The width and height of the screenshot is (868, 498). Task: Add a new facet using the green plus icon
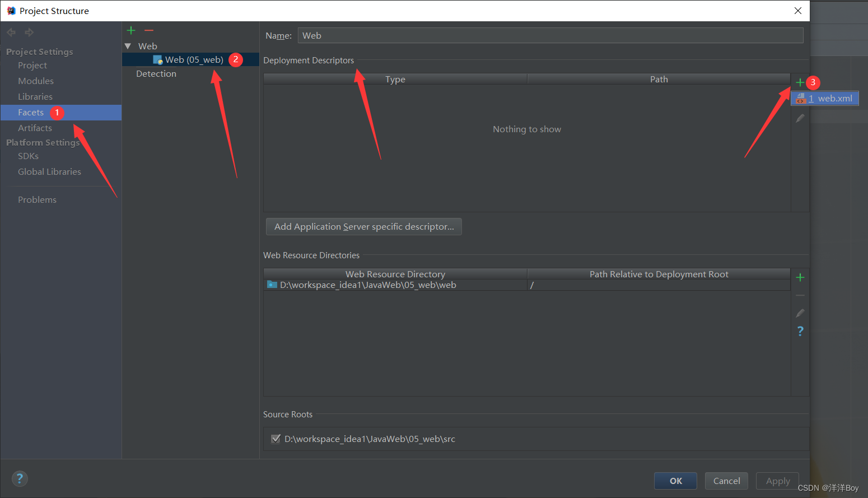(130, 30)
